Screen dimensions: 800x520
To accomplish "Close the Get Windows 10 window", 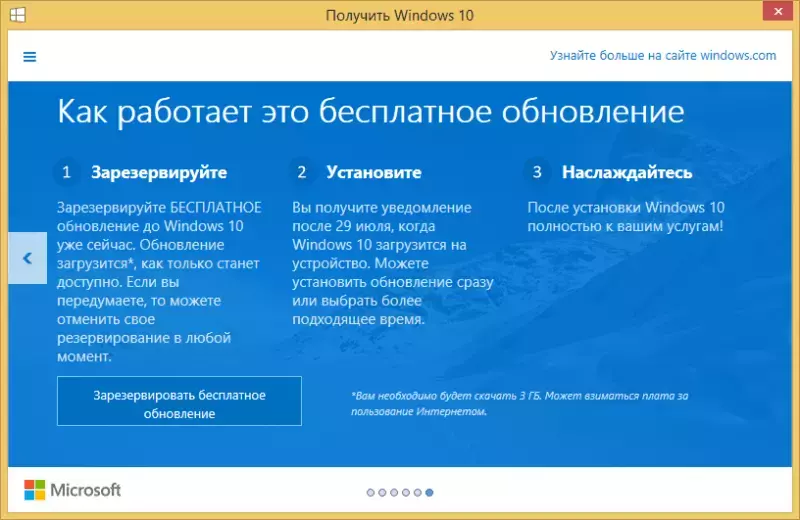I will 778,11.
